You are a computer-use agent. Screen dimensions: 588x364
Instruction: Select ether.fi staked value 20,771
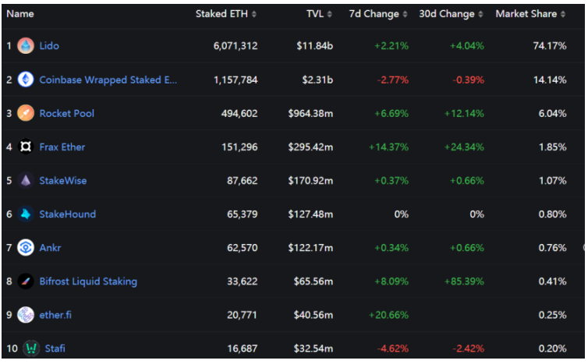243,315
